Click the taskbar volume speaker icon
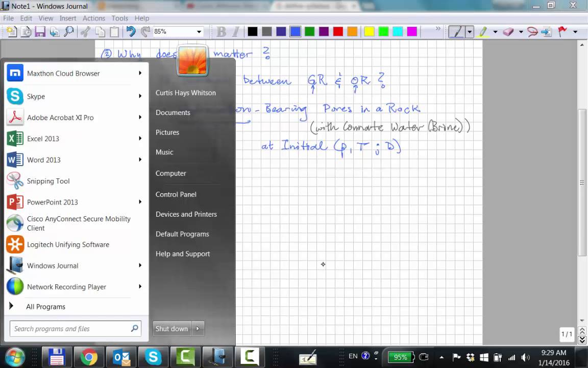This screenshot has height=368, width=588. tap(525, 357)
